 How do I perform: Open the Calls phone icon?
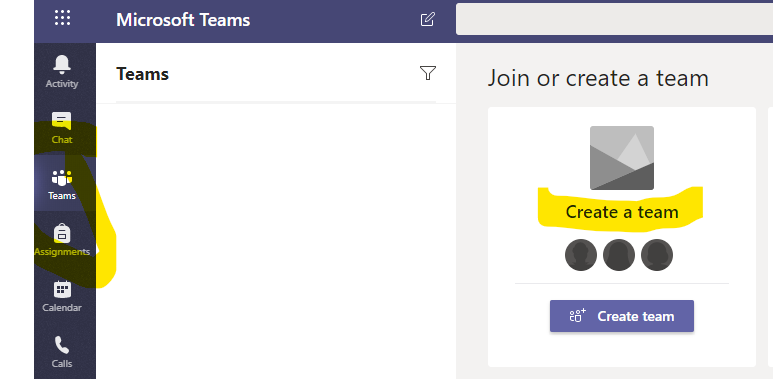coord(62,353)
